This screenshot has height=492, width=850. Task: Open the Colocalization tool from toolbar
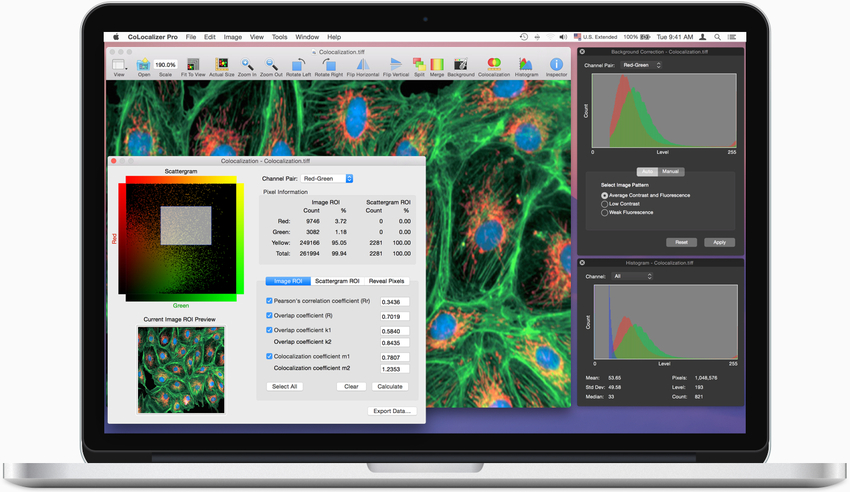point(493,65)
